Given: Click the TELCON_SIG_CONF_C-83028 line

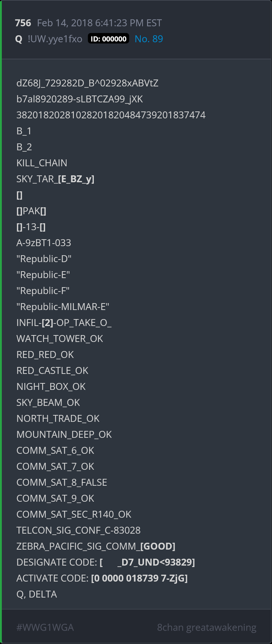Looking at the screenshot, I should (79, 530).
